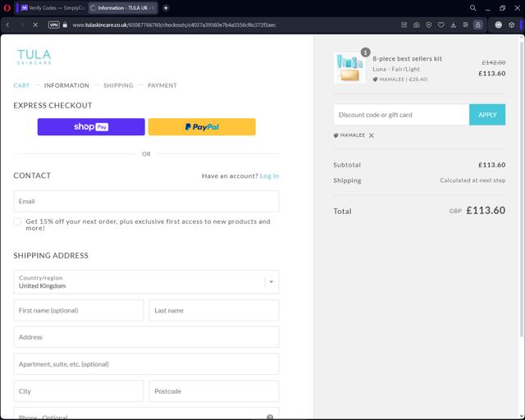This screenshot has height=420, width=525.
Task: Open the profile account icon in toolbar
Action: pyautogui.click(x=477, y=25)
